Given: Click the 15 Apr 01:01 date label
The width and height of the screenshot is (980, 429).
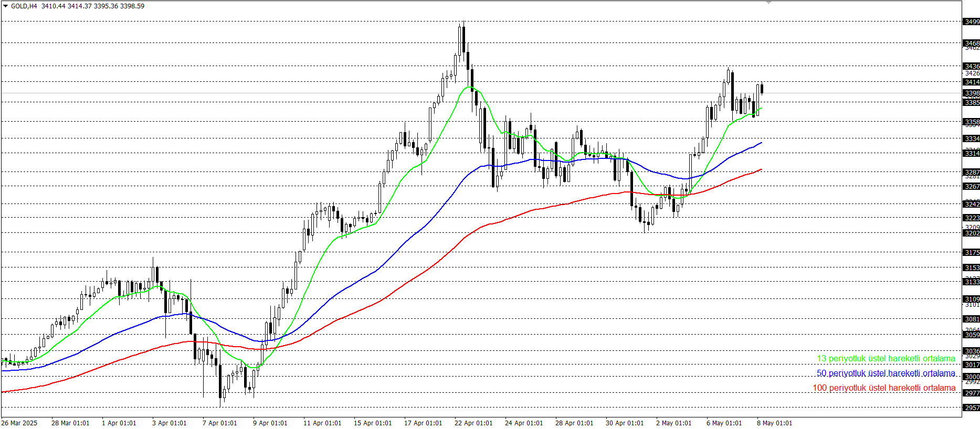Looking at the screenshot, I should [373, 423].
